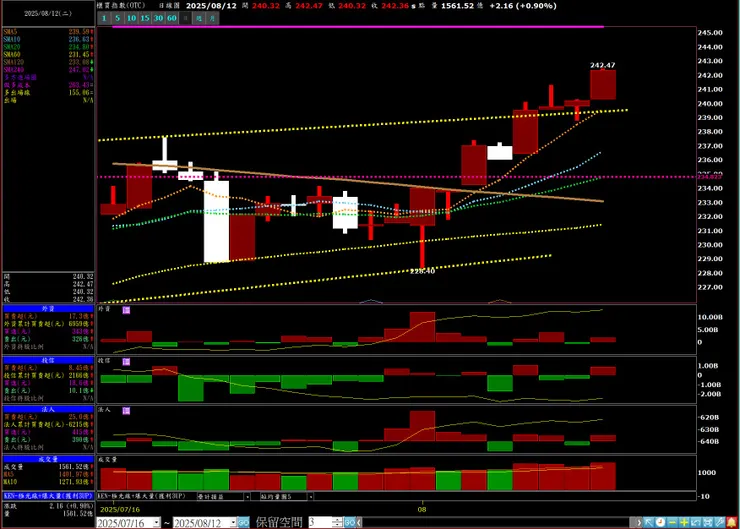The height and width of the screenshot is (529, 740).
Task: Click the 櫃買指數(OTC) title text
Action: (x=120, y=6)
